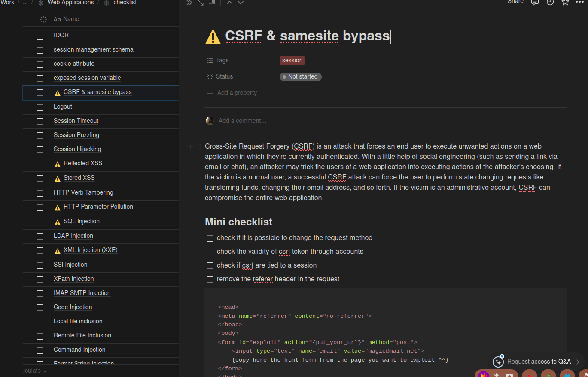Screen dimensions: 588x377
Task: Toggle the checkbox for the IDOR row
Action: coord(40,36)
